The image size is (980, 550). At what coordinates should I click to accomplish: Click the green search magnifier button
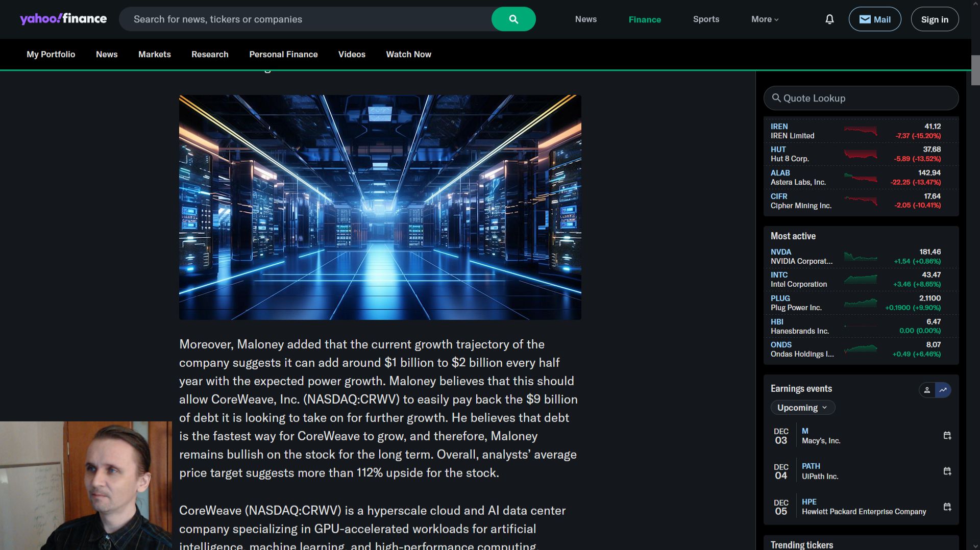513,19
